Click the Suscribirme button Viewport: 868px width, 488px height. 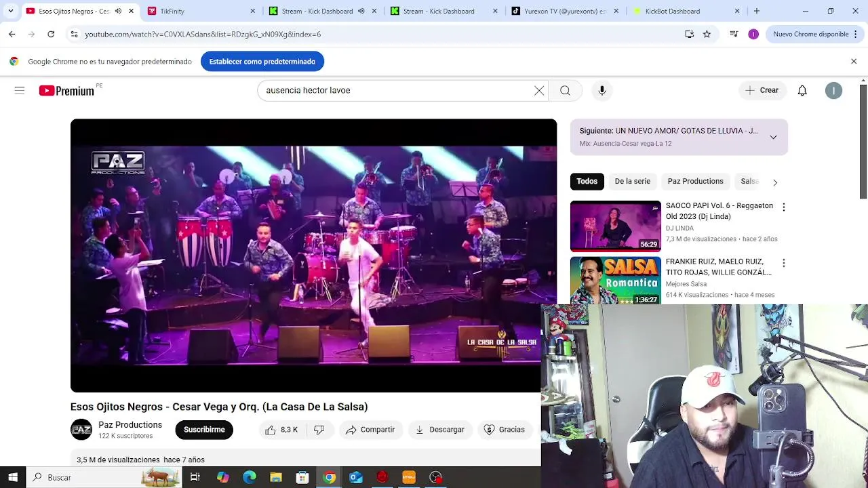(x=204, y=430)
